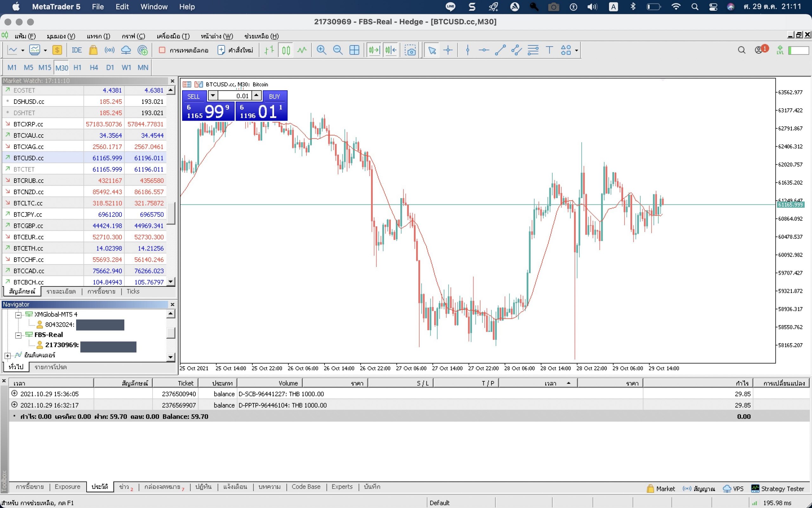Click the macOS Help menu
Viewport: 812px width, 508px height.
[187, 7]
